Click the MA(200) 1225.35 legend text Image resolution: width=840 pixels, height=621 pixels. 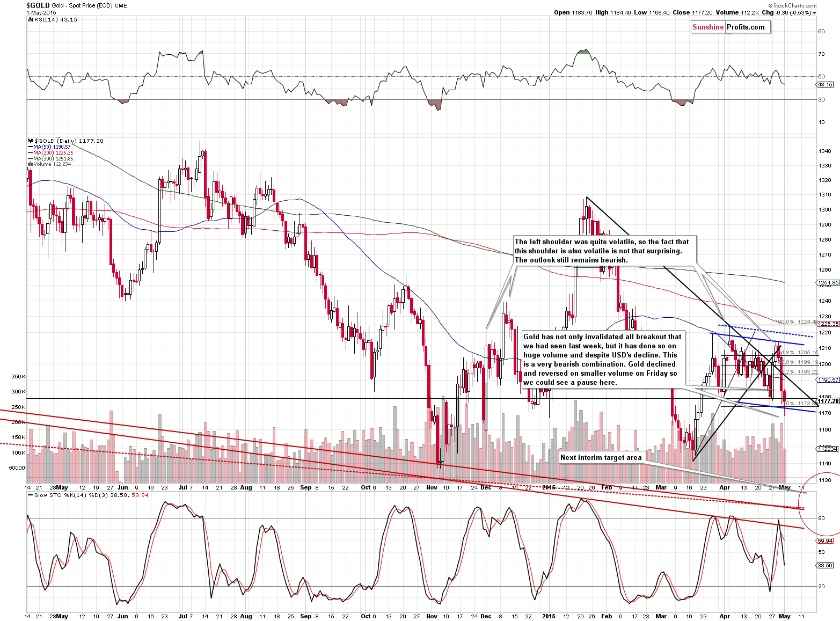[54, 153]
